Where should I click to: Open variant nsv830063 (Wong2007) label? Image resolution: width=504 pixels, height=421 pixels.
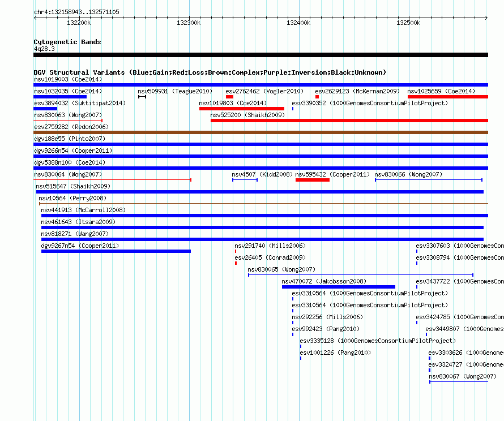coord(68,115)
